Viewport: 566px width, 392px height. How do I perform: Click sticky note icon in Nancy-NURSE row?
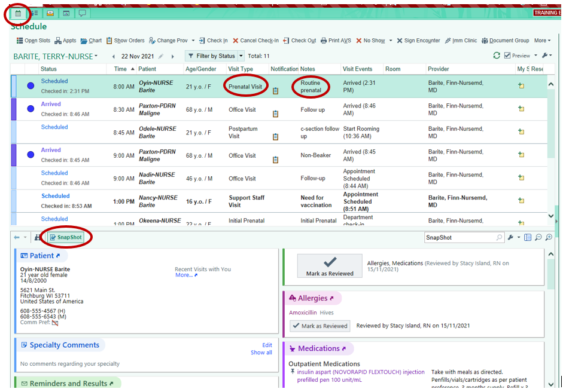pyautogui.click(x=521, y=201)
